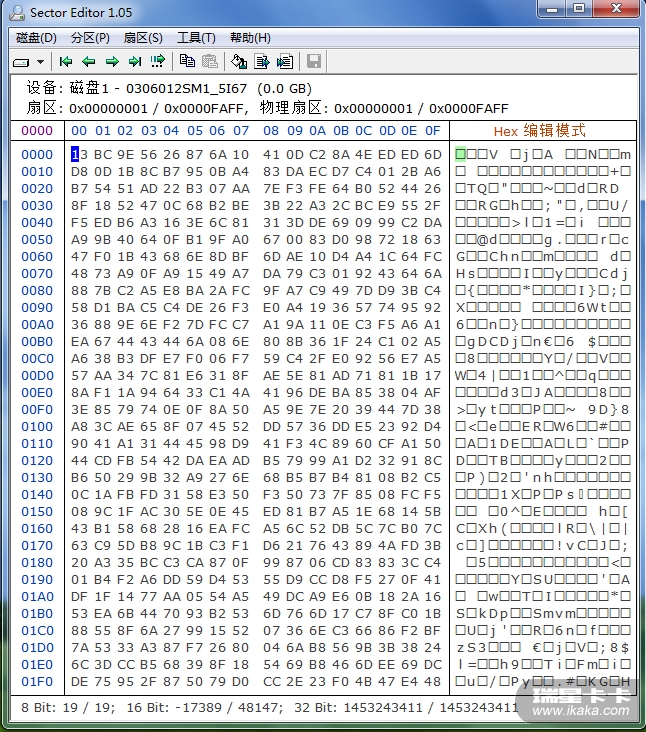646x732 pixels.
Task: Maximize the Sector Editor window
Action: pyautogui.click(x=579, y=9)
